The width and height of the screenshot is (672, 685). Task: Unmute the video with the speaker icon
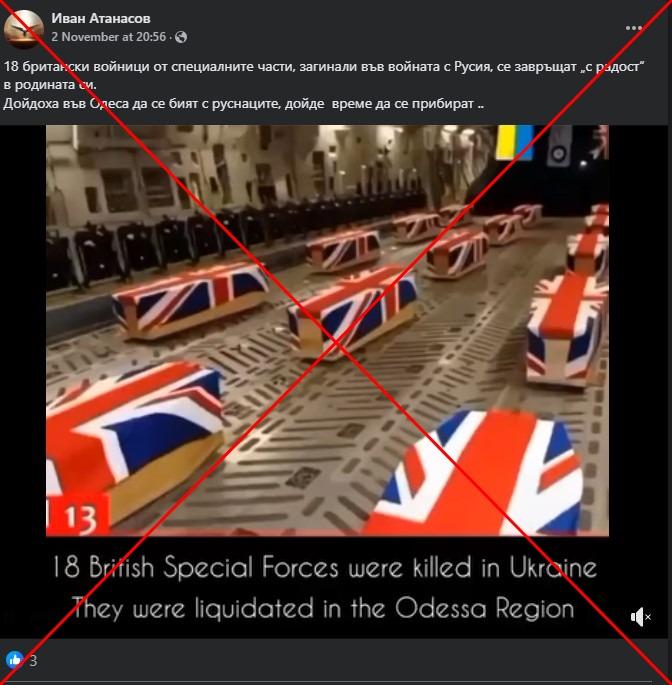[x=640, y=617]
